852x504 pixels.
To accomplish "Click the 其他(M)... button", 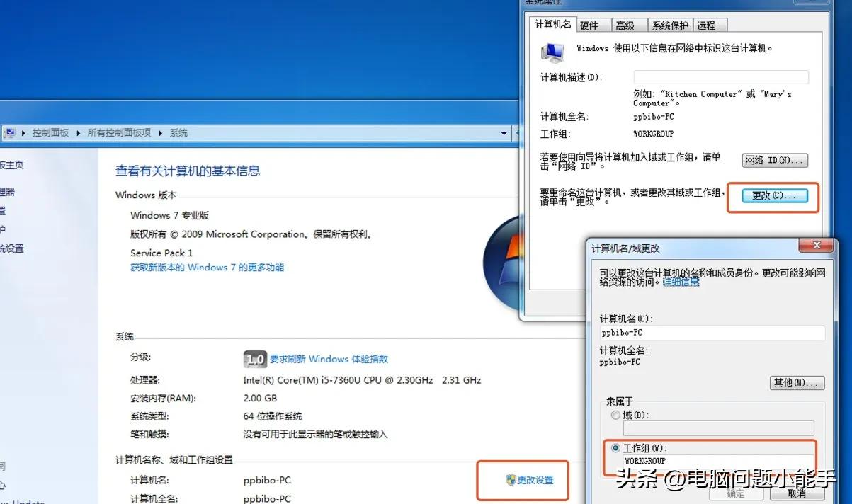I will tap(797, 383).
